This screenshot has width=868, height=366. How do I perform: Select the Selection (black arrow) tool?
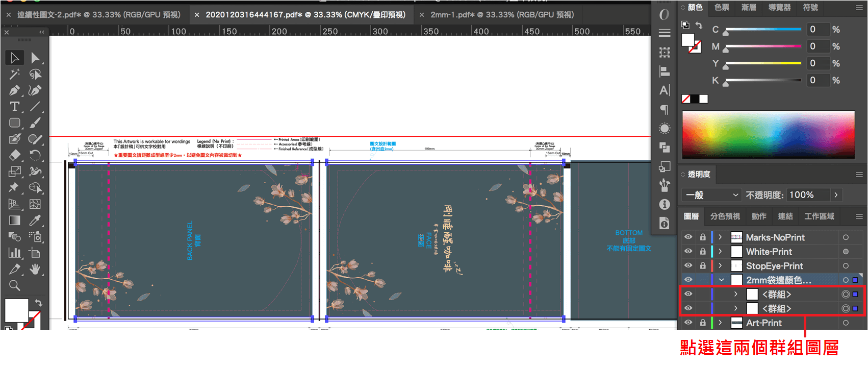(14, 58)
